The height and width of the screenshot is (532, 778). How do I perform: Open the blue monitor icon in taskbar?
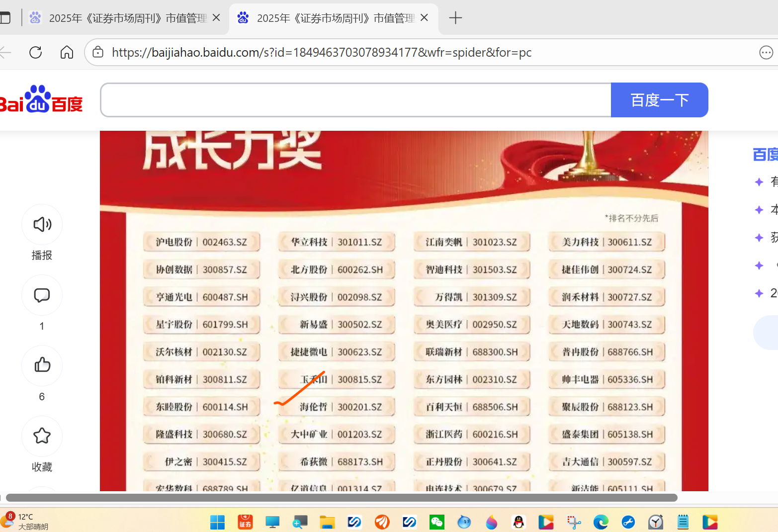coord(272,522)
